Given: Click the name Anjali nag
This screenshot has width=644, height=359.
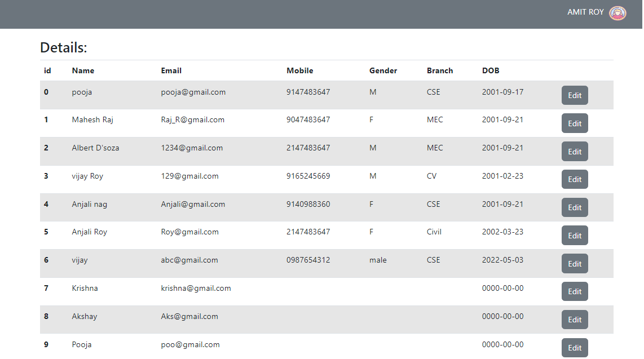Looking at the screenshot, I should [90, 205].
